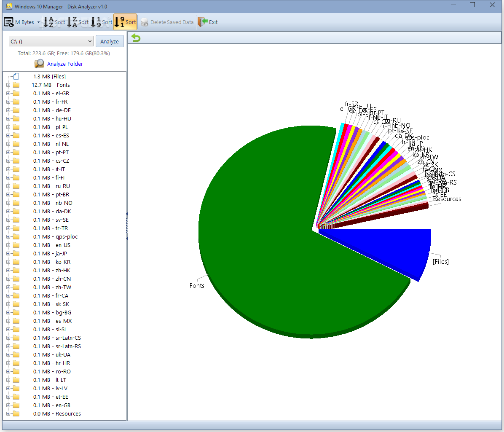Screen dimensions: 504x432
Task: Select '0.1 MB - it-IT' row
Action: pos(49,169)
